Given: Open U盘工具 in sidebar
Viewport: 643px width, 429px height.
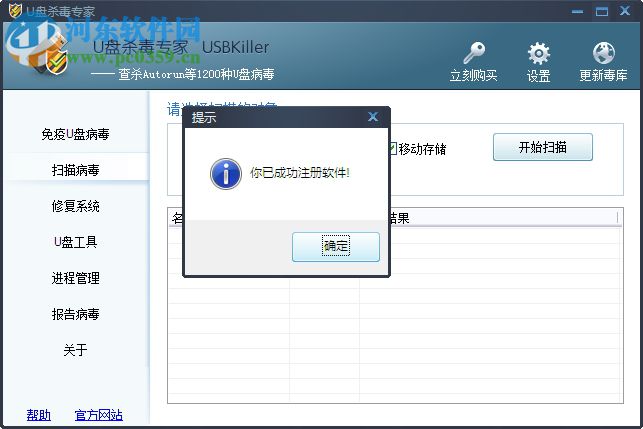Looking at the screenshot, I should pyautogui.click(x=75, y=242).
